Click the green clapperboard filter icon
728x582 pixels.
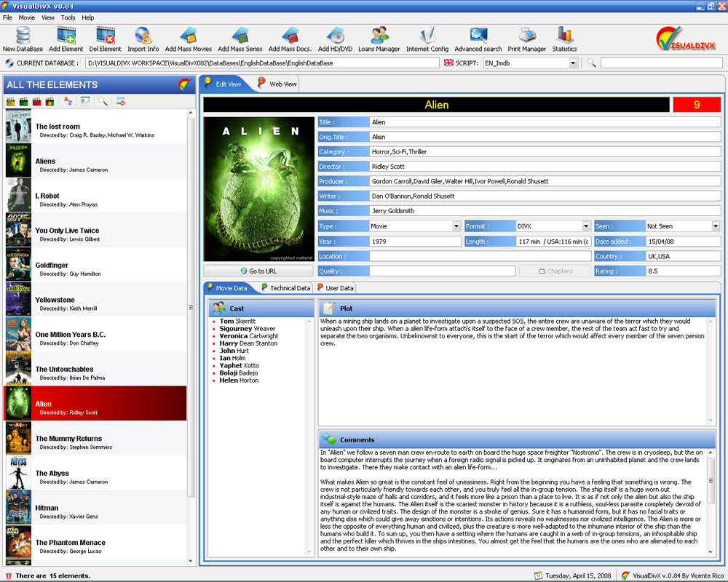(x=24, y=101)
